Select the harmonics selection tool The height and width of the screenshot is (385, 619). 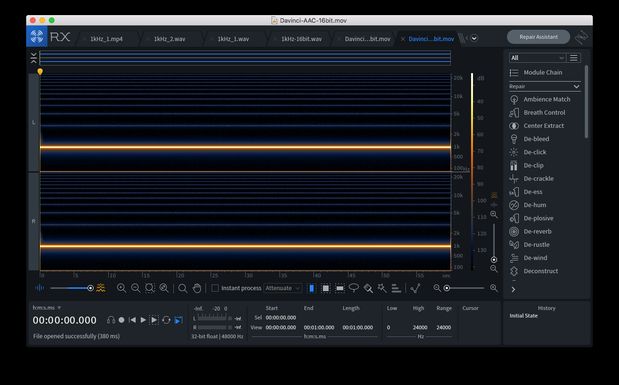396,288
